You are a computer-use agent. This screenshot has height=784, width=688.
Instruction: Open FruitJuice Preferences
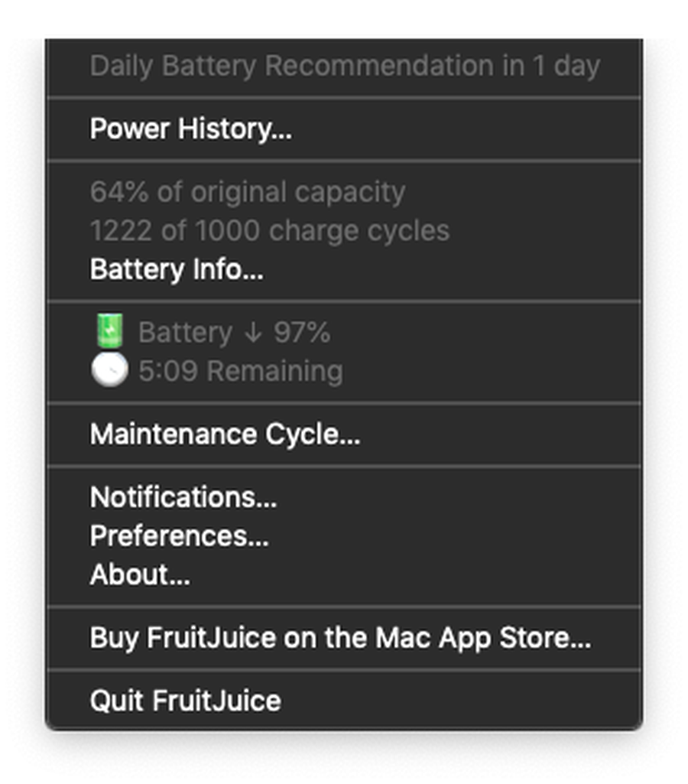click(179, 536)
